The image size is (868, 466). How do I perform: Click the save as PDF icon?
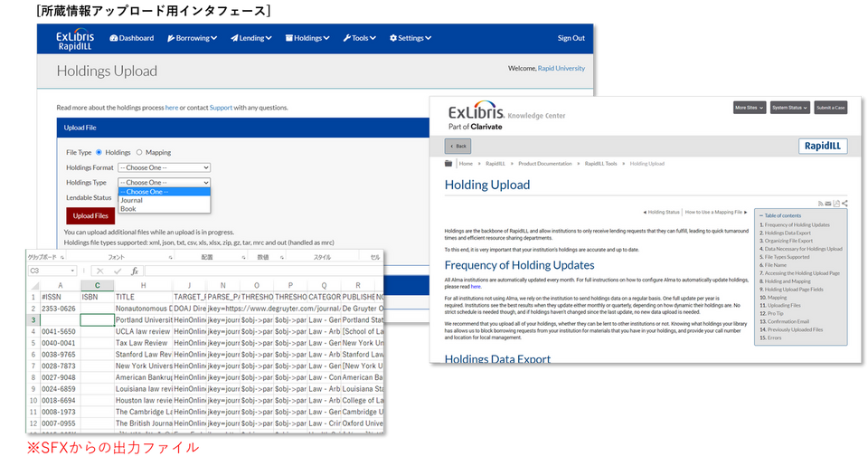click(836, 204)
